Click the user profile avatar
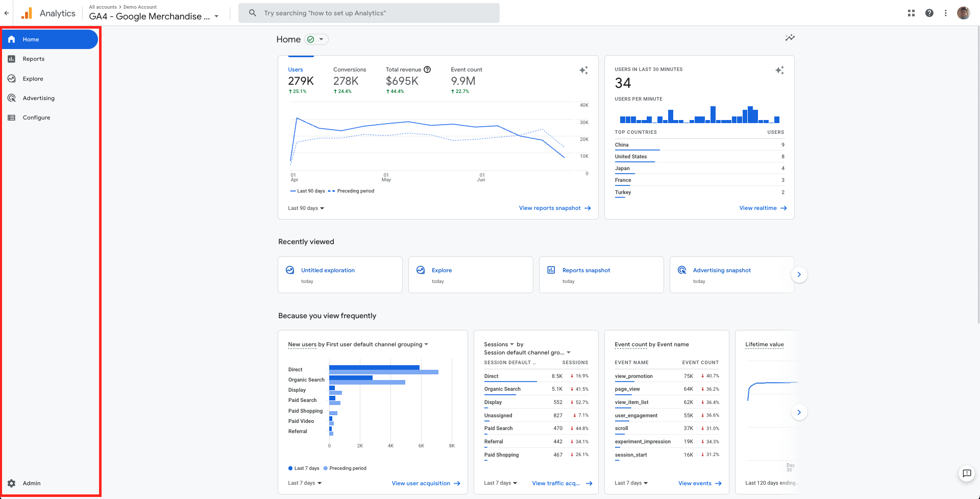The width and height of the screenshot is (980, 499). coord(963,13)
